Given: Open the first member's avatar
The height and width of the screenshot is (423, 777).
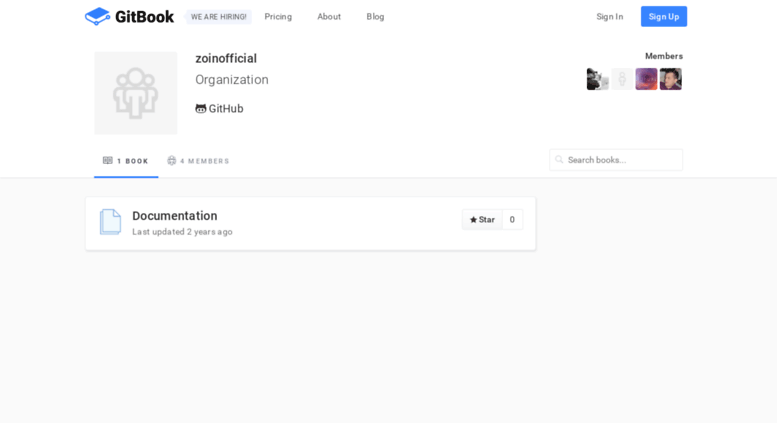Looking at the screenshot, I should pos(598,79).
